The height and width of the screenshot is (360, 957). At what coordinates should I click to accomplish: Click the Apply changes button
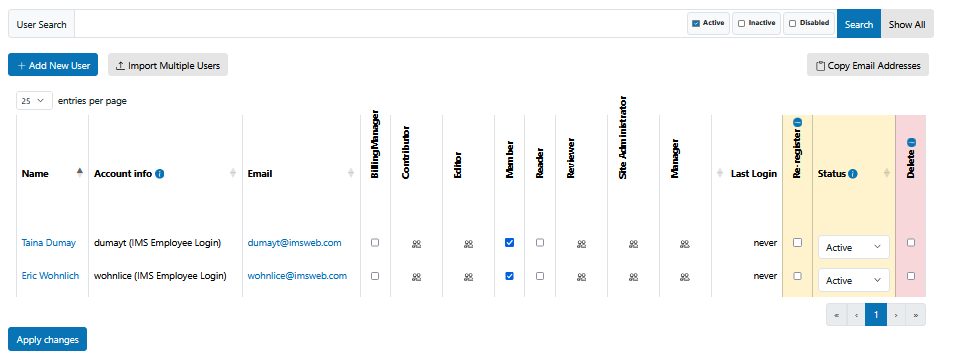48,339
